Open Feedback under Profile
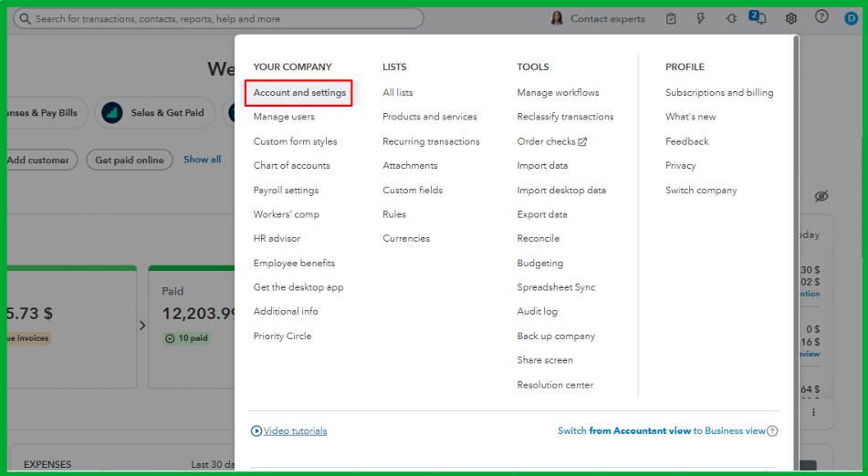This screenshot has height=476, width=868. [x=686, y=141]
